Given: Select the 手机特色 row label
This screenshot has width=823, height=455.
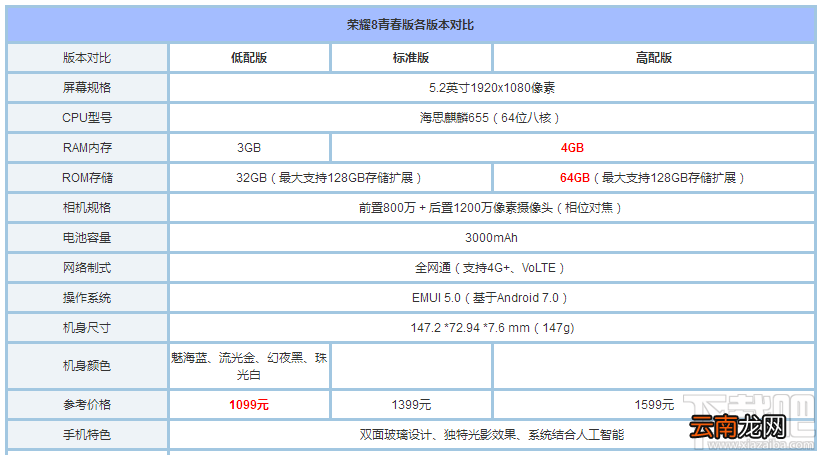Looking at the screenshot, I should tap(87, 435).
